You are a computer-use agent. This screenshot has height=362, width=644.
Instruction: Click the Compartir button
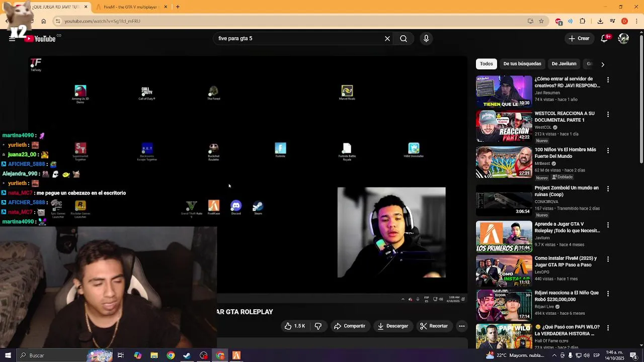350,326
